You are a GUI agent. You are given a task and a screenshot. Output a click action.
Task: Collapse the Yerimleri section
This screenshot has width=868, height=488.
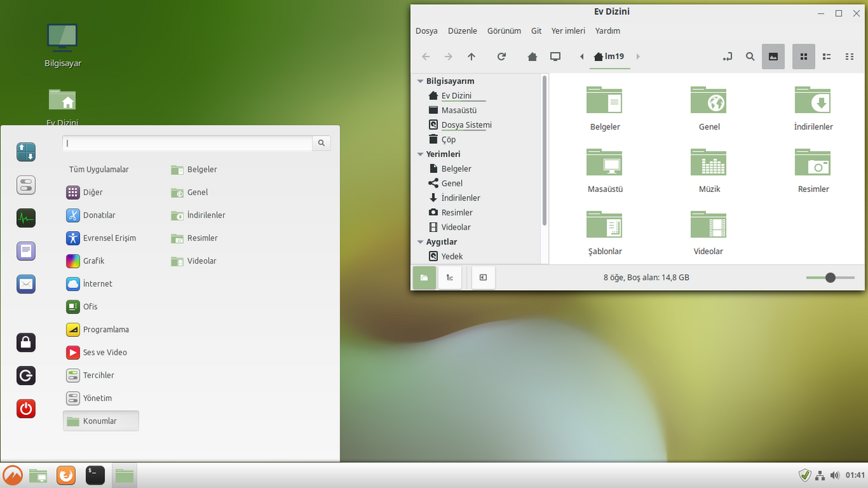pyautogui.click(x=420, y=155)
